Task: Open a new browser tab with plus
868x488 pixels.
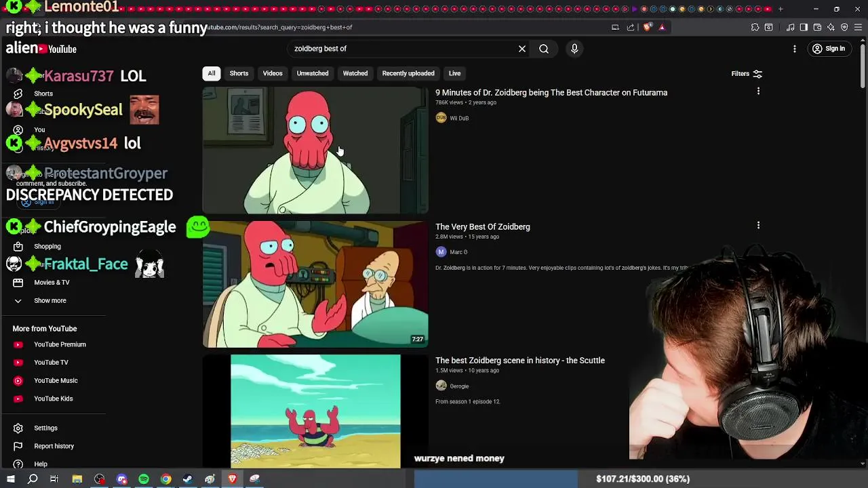Action: (x=781, y=9)
